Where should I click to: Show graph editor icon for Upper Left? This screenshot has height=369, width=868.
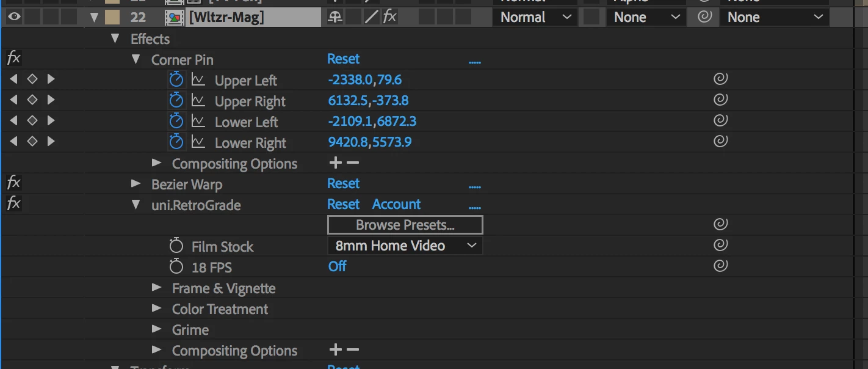(x=198, y=79)
